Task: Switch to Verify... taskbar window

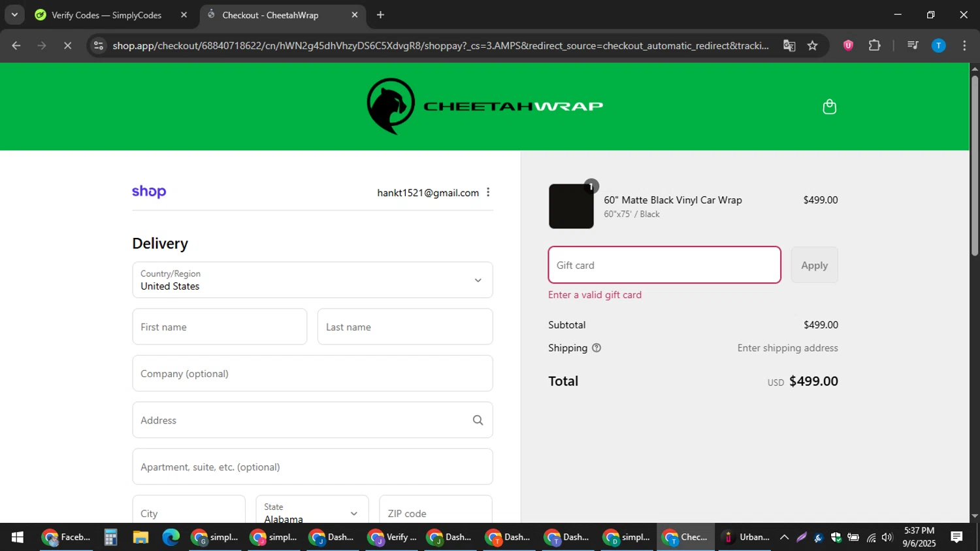Action: 393,537
